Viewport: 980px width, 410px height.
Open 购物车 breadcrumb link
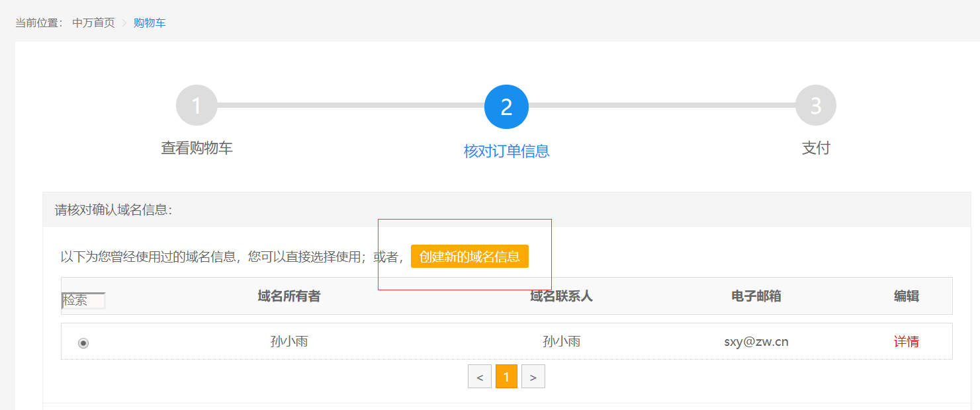(x=150, y=23)
